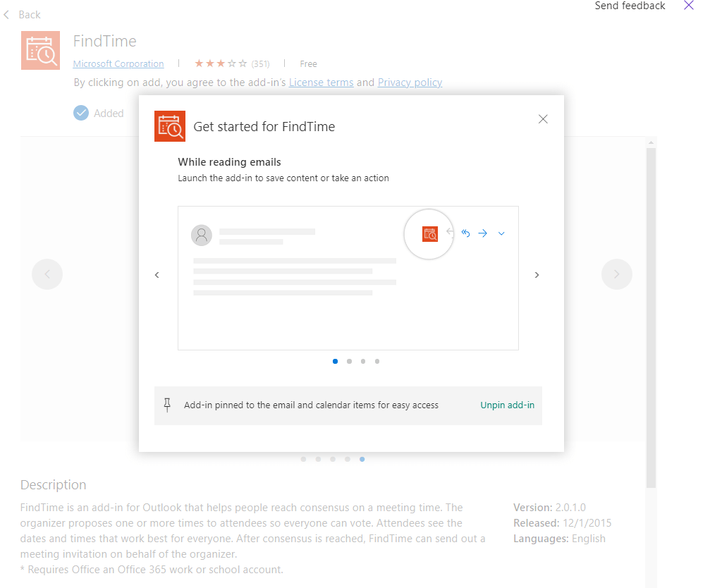Open the Privacy policy link
Screen dimensions: 710x588
click(x=410, y=82)
